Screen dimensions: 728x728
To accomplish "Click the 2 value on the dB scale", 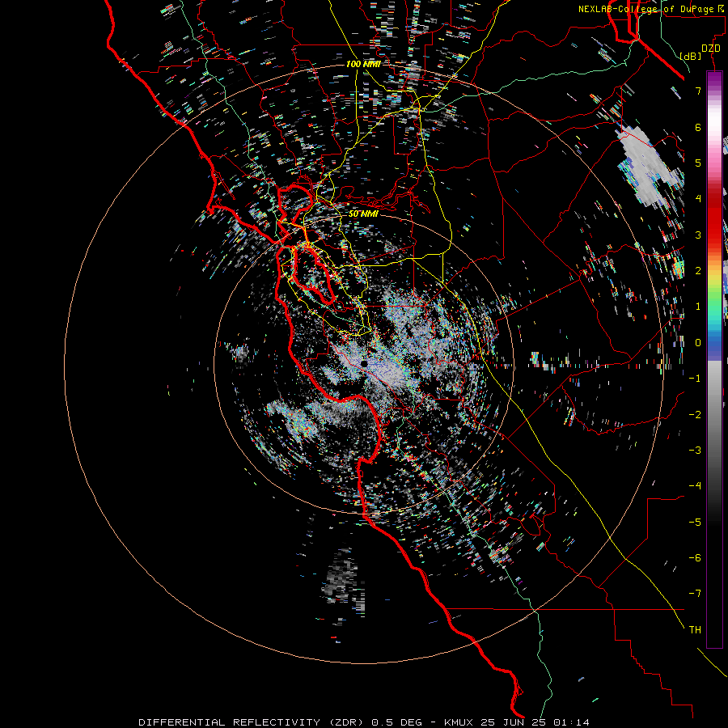I will tap(698, 271).
